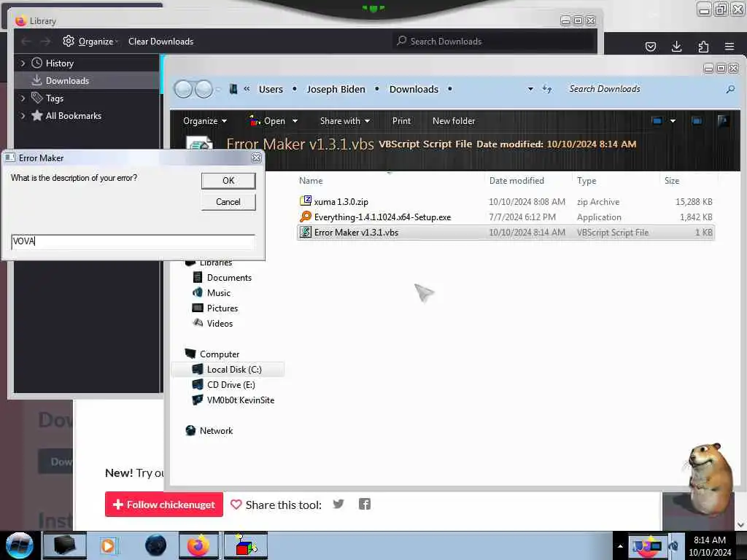Select Everything-1.4.1.1024.x64-Setup.exe file

tap(506, 217)
